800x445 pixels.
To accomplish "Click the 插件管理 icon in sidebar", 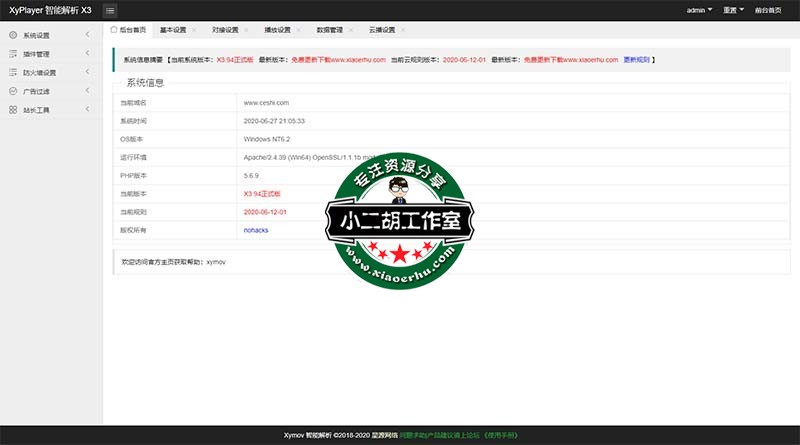I will click(x=13, y=53).
